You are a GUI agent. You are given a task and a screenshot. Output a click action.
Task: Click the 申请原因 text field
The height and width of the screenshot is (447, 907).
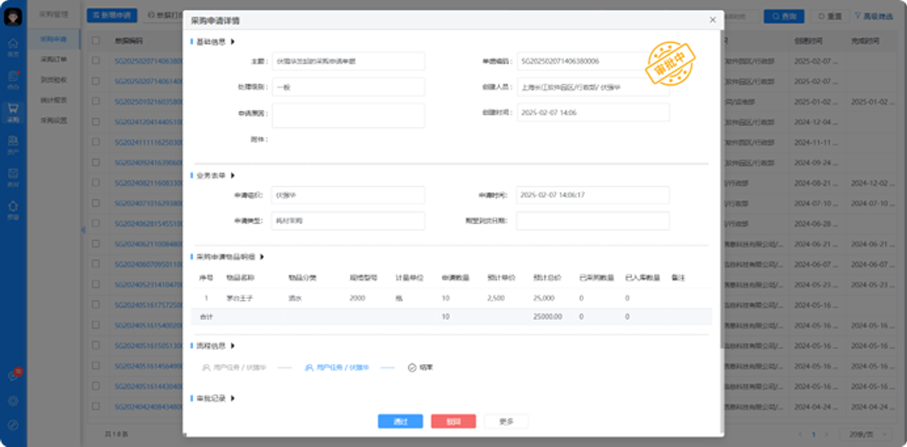(348, 115)
